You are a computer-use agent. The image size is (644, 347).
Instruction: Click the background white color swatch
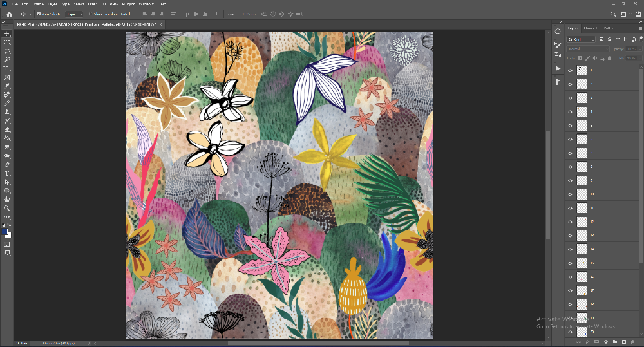[x=9, y=236]
